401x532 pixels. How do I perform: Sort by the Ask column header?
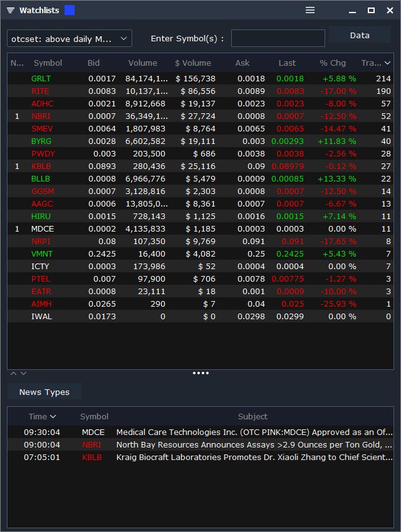tap(242, 63)
